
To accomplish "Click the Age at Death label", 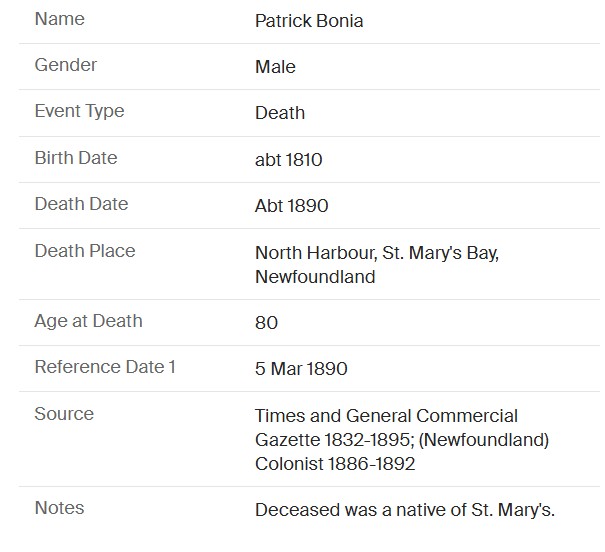I will point(88,321).
